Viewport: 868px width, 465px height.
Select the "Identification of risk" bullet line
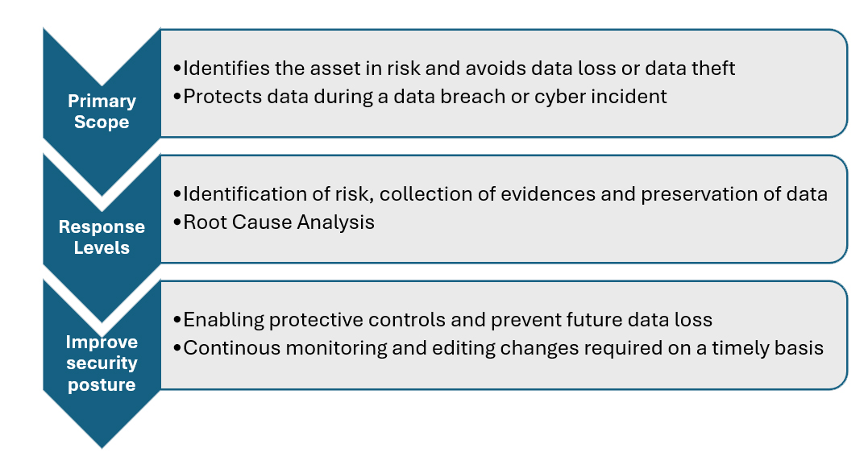tap(500, 194)
